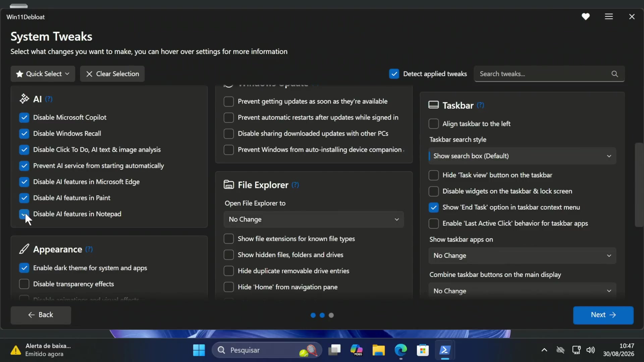
Task: Click the second page indicator dot
Action: point(322,315)
